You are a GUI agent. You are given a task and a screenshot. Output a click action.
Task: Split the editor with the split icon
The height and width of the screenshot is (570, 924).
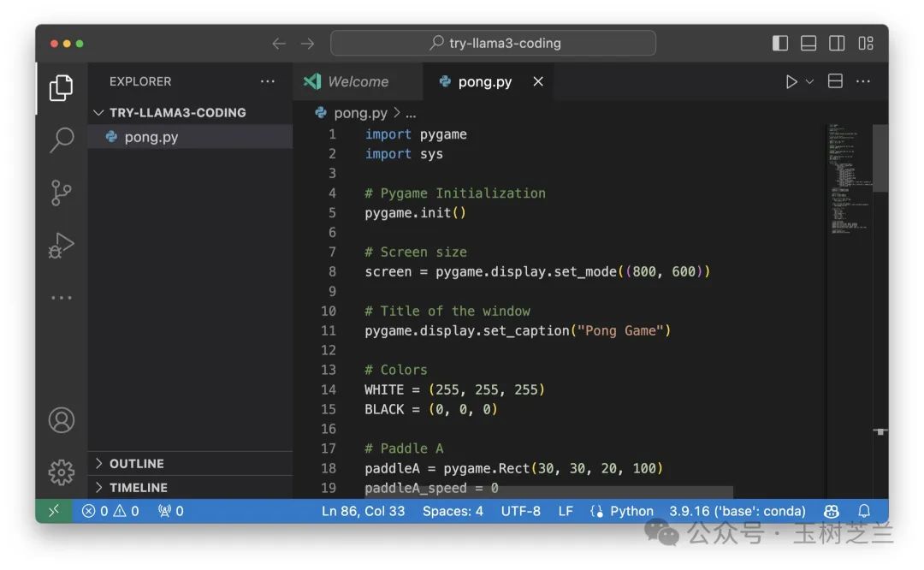(835, 81)
